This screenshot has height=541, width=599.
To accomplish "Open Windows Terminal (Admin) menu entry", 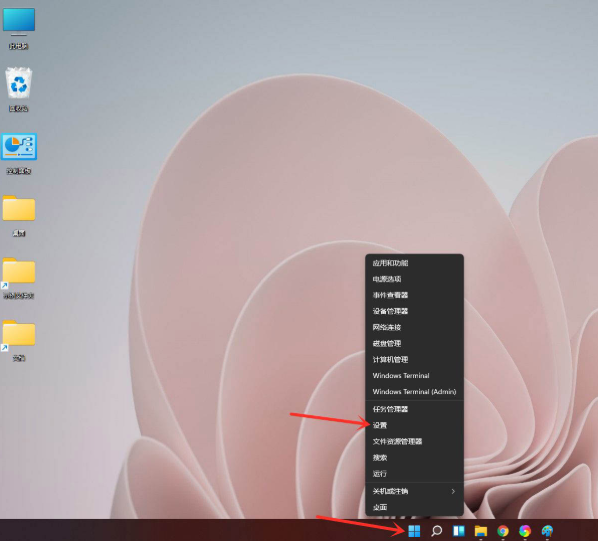I will pyautogui.click(x=414, y=392).
